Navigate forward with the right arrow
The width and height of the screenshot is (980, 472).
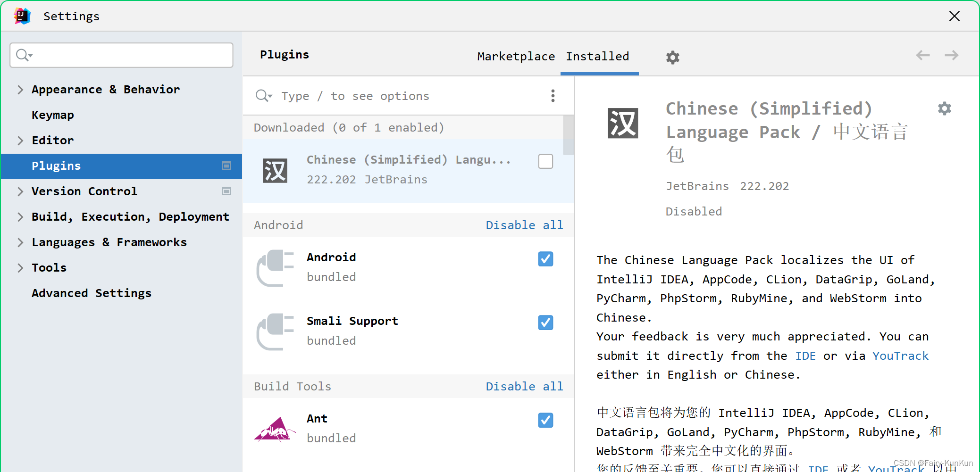[951, 56]
